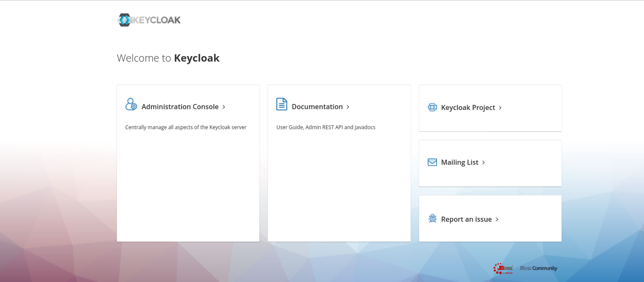Click the Documentation page icon

coord(282,104)
